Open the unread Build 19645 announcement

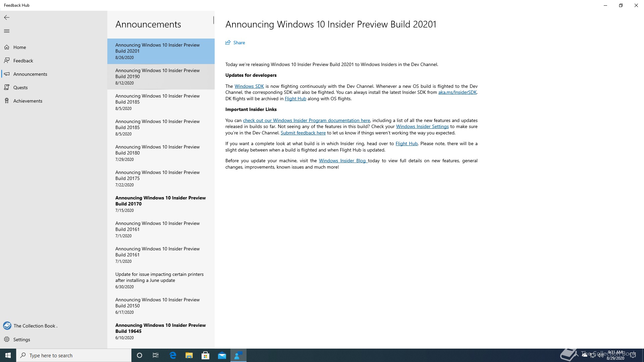point(161,331)
